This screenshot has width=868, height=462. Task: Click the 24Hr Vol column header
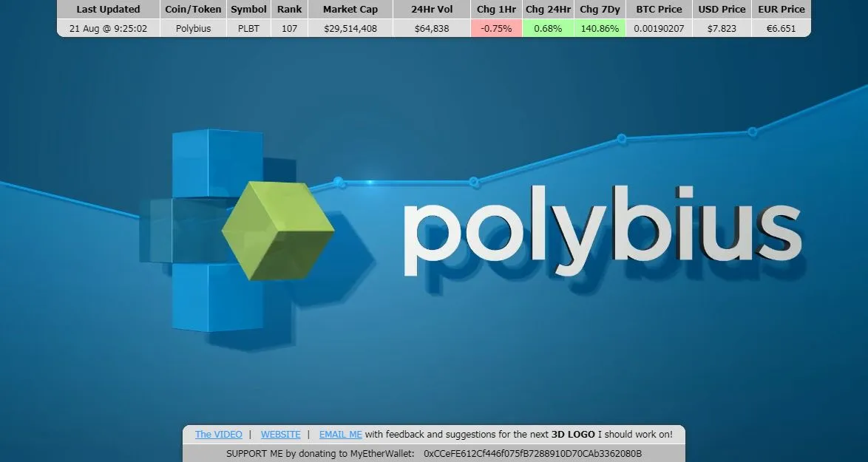pos(433,10)
